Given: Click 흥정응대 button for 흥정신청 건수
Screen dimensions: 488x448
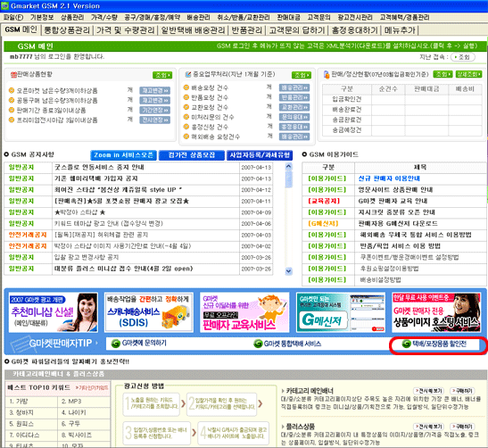Looking at the screenshot, I should click(294, 127).
